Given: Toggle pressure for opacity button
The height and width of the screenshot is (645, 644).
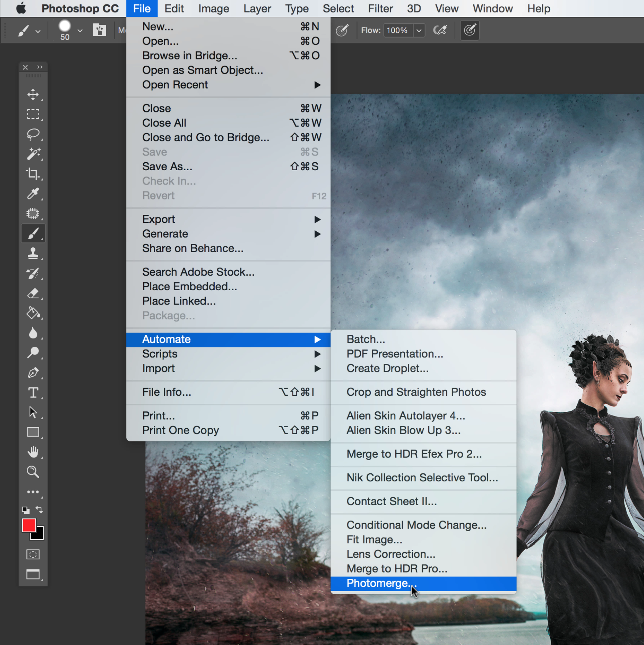Looking at the screenshot, I should tap(342, 30).
